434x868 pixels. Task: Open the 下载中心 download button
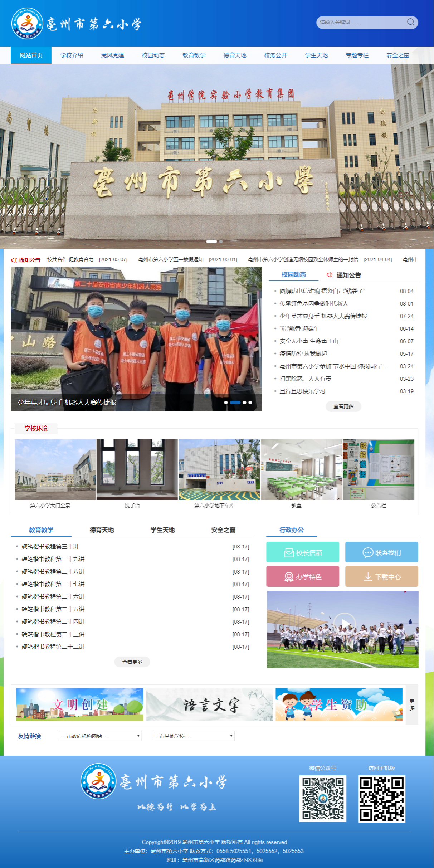[381, 576]
